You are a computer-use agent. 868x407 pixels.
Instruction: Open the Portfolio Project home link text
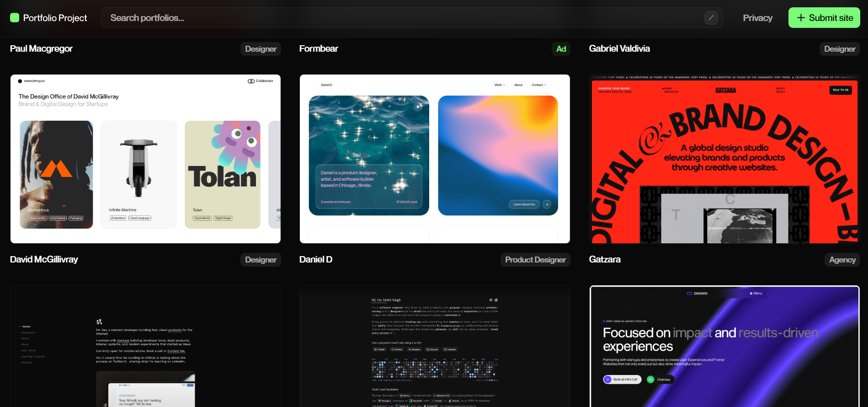(x=55, y=18)
